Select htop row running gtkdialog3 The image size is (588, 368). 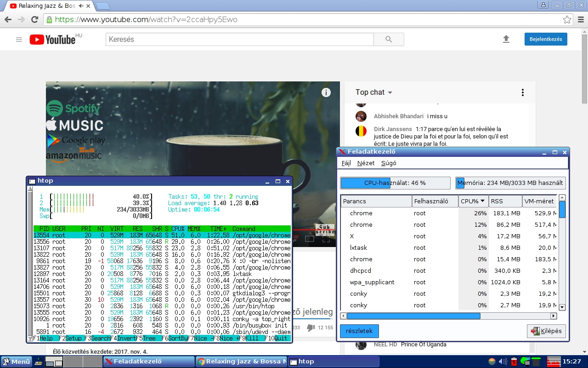(x=162, y=293)
